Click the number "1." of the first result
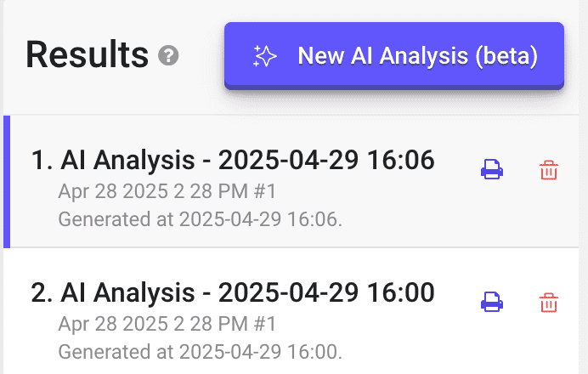 click(x=42, y=160)
